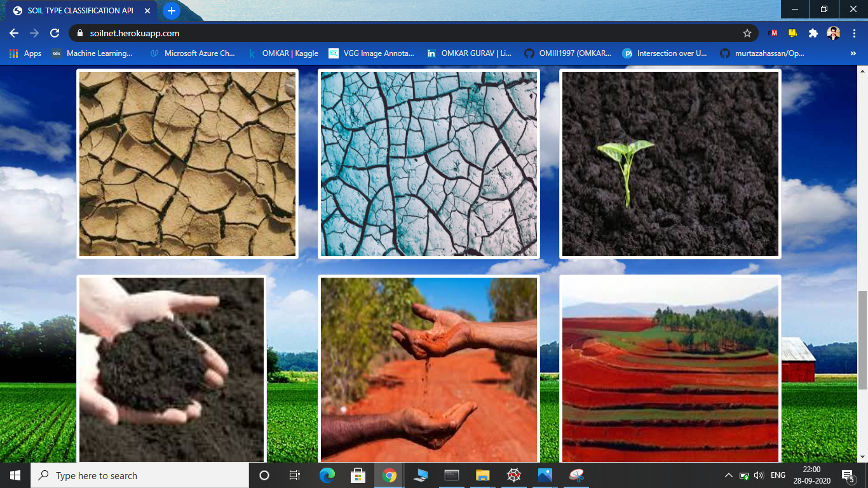Click the Windows taskbar search box
Image resolution: width=868 pixels, height=488 pixels.
coord(140,475)
